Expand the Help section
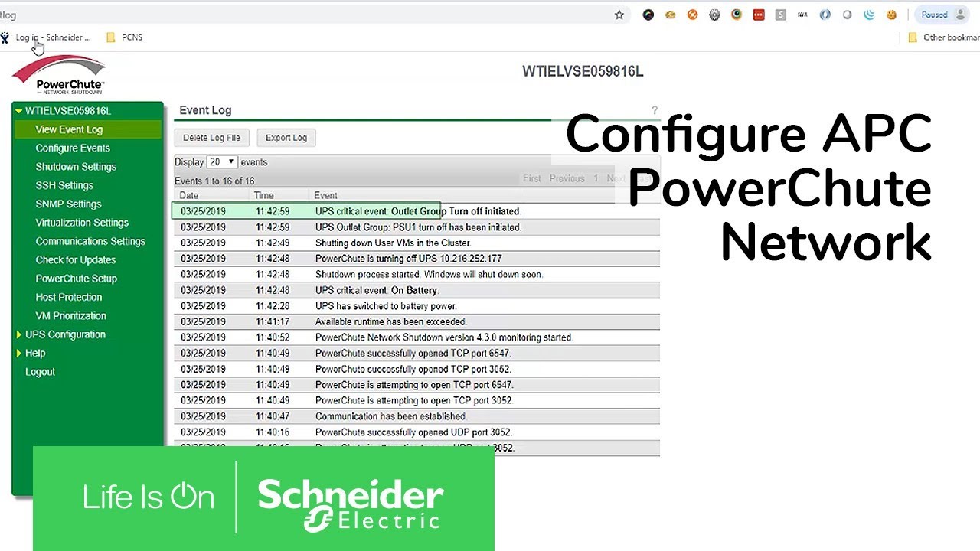 (19, 353)
